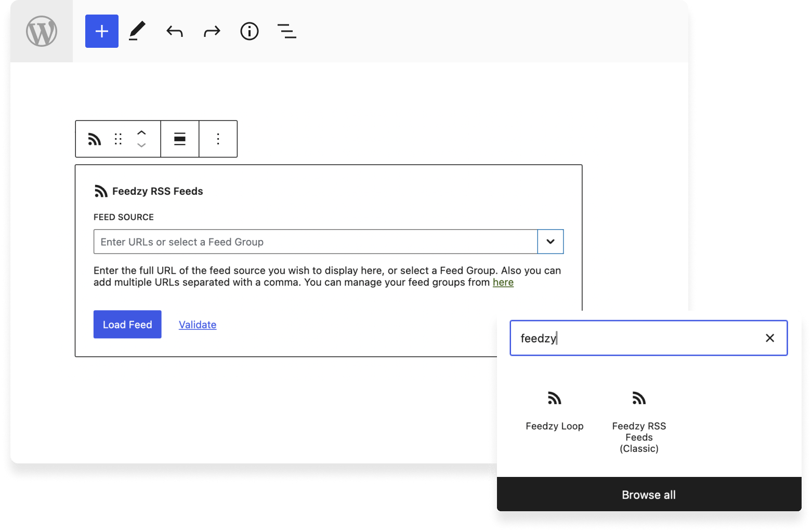This screenshot has width=812, height=532.
Task: Select the Tools pencil icon
Action: tap(137, 31)
